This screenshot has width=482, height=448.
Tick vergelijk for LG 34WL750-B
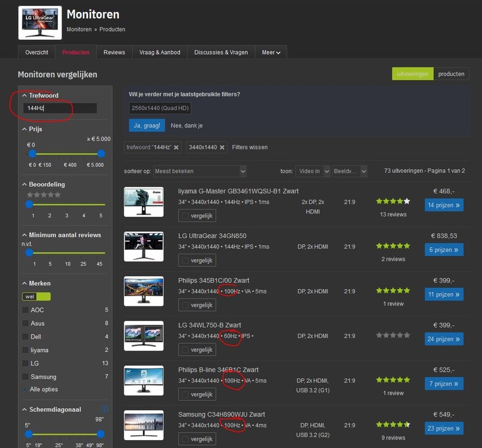pyautogui.click(x=186, y=350)
